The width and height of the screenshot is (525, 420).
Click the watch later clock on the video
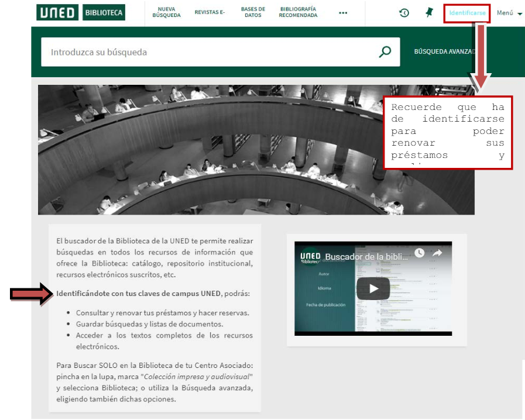point(419,253)
